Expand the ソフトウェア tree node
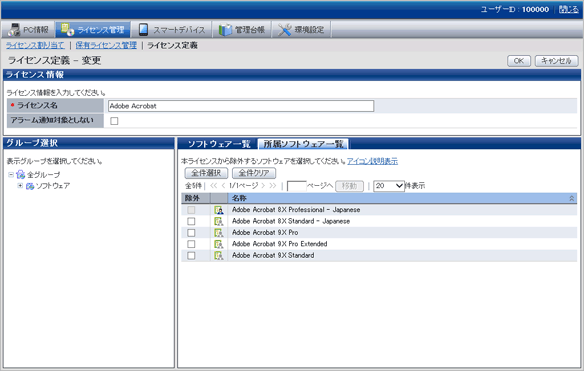Viewport: 584px width, 371px height. [x=20, y=186]
